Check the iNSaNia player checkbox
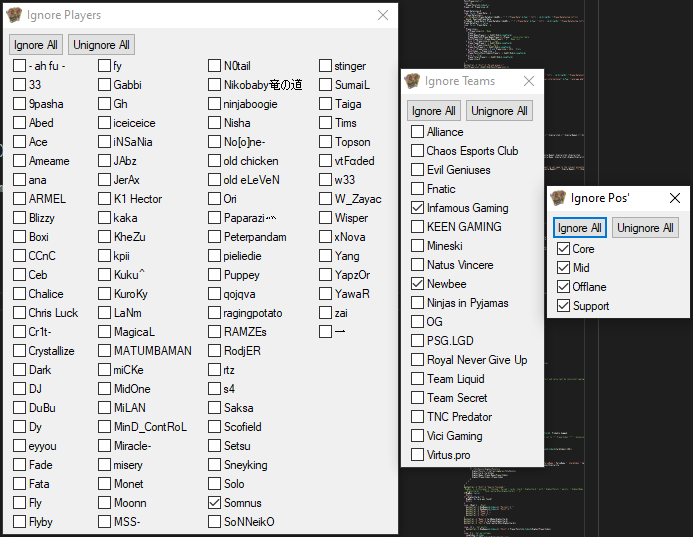Screen dimensions: 693x537 (x=104, y=141)
